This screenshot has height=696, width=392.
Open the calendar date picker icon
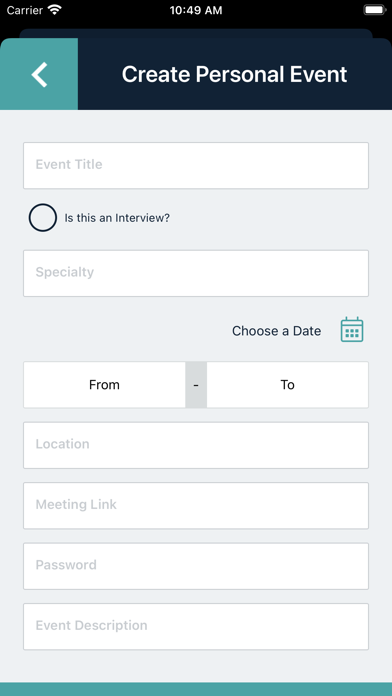tap(352, 330)
